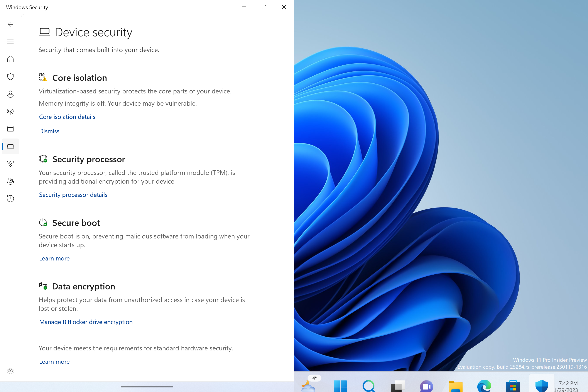The width and height of the screenshot is (588, 392).
Task: Select Device security sidebar item
Action: (x=10, y=146)
